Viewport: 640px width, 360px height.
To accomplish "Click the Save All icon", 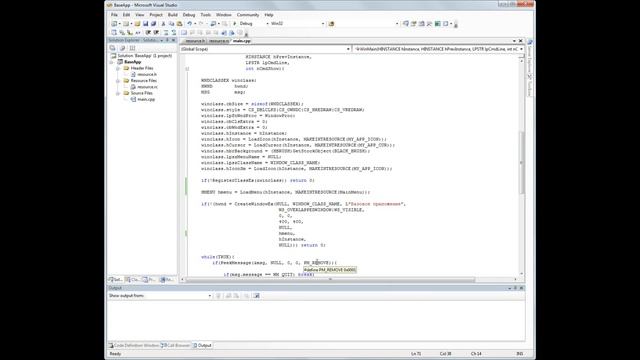I will coord(153,24).
